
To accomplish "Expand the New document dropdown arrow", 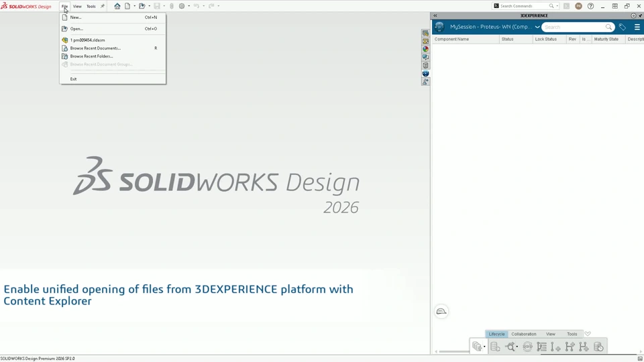I will 134,6.
